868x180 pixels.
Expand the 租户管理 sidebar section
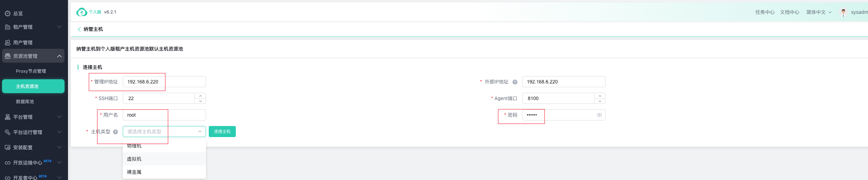59,27
